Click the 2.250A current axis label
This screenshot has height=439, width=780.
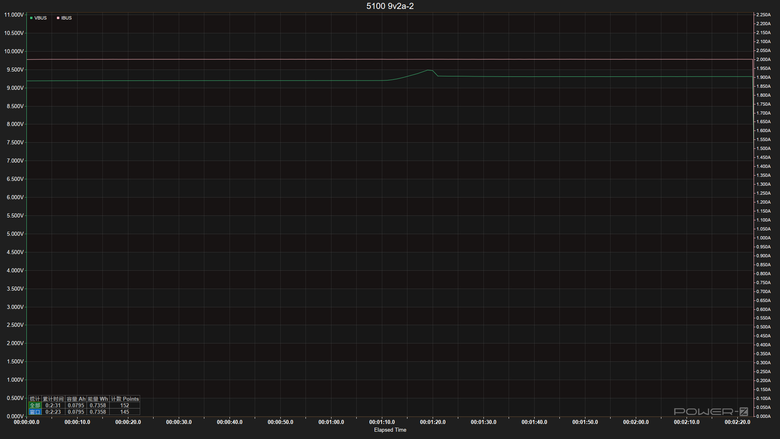click(x=763, y=15)
